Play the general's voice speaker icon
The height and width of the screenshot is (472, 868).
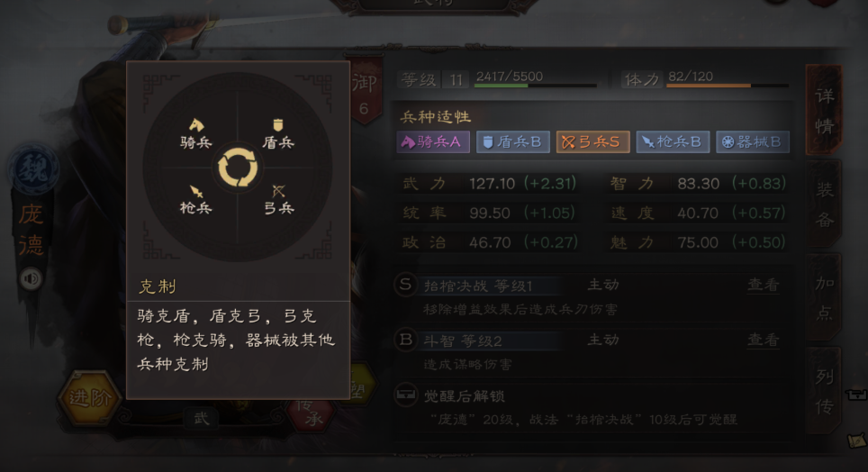pos(31,278)
